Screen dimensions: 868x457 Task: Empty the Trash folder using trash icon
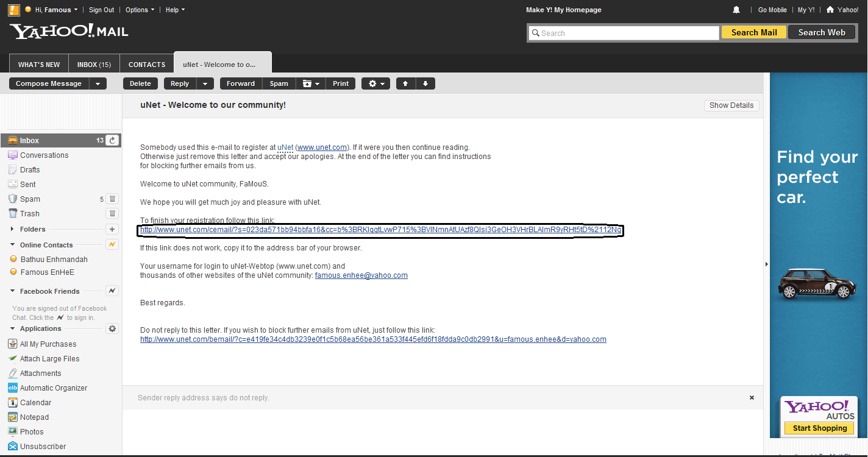(112, 213)
